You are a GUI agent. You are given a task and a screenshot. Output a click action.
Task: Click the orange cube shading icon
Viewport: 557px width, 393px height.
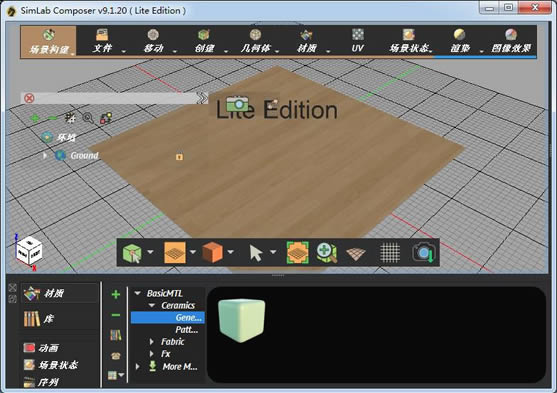(212, 252)
